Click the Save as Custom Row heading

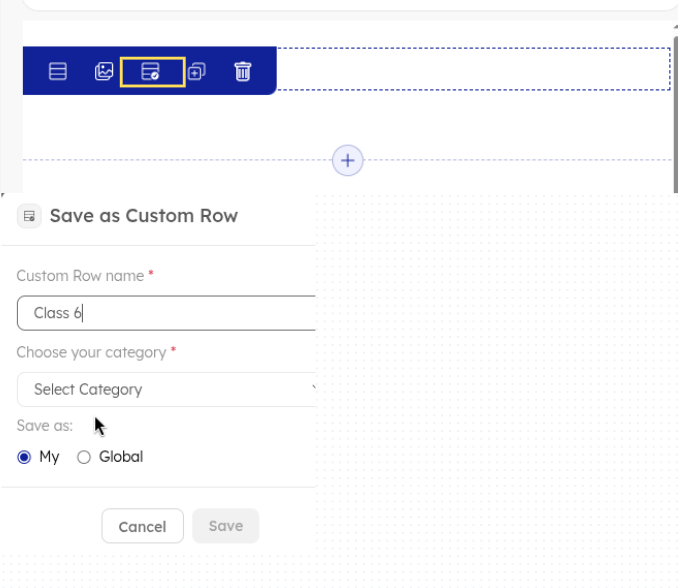pyautogui.click(x=143, y=216)
